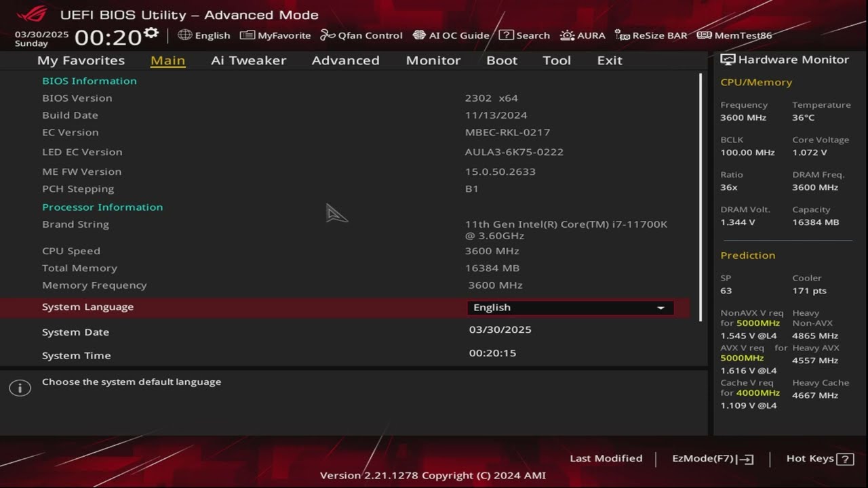The height and width of the screenshot is (488, 868).
Task: Open AURA lighting icon
Action: tap(567, 35)
